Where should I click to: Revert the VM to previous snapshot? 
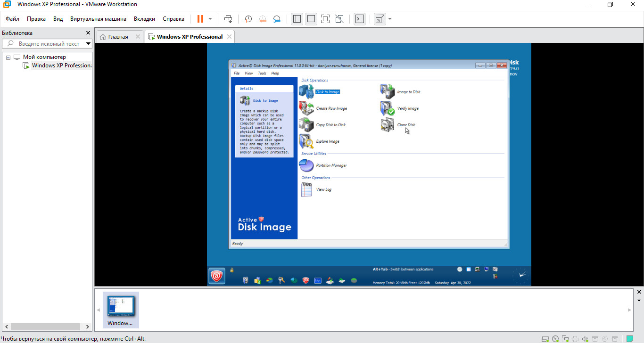pos(263,19)
